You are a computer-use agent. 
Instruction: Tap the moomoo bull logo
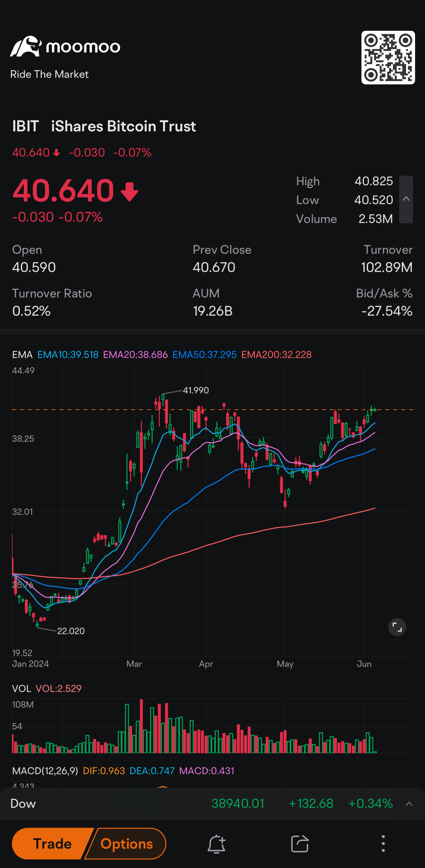tap(26, 46)
